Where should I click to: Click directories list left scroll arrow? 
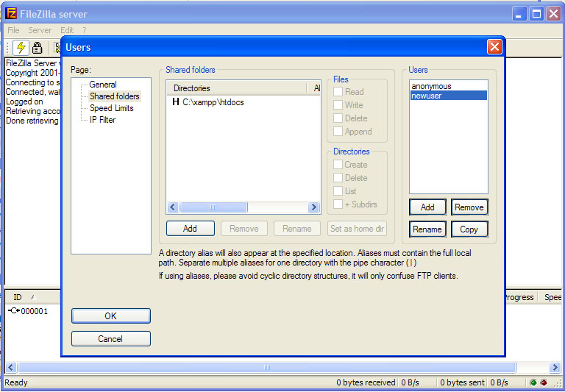[x=173, y=207]
